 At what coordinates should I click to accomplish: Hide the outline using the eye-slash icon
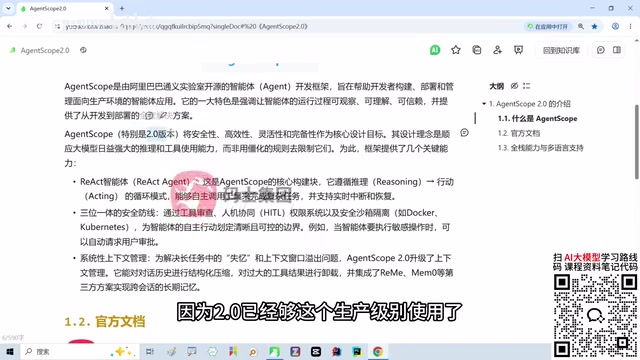pyautogui.click(x=514, y=86)
